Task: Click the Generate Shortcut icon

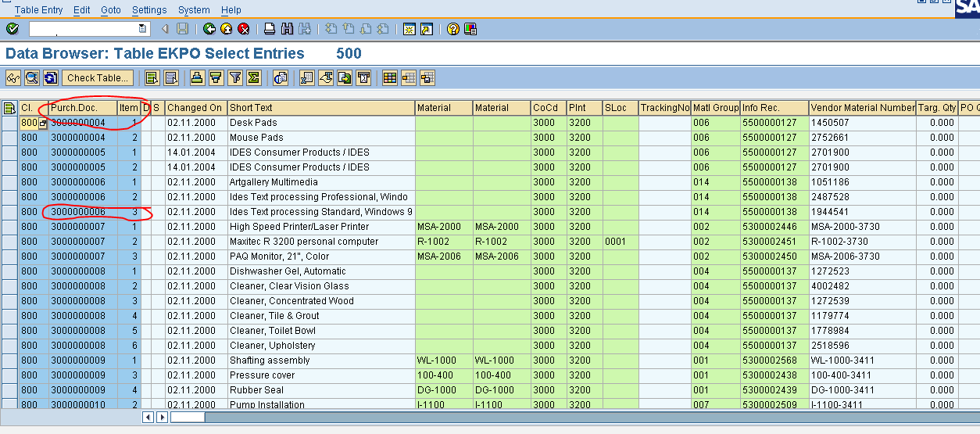Action: coord(426,29)
